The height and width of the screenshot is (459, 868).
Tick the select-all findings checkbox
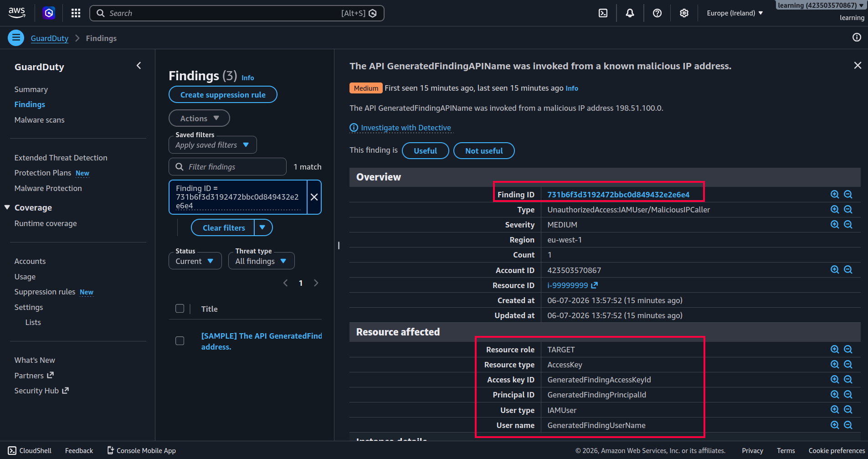click(x=180, y=309)
